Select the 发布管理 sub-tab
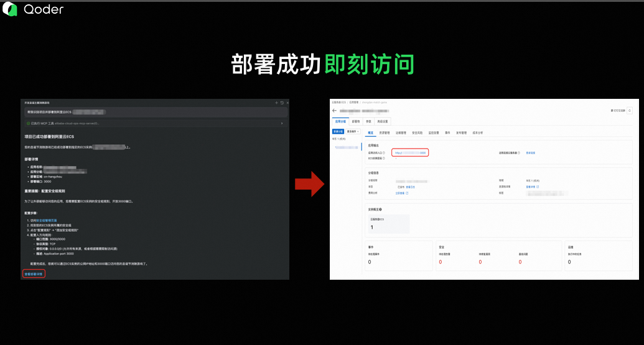This screenshot has width=644, height=345. click(x=461, y=133)
